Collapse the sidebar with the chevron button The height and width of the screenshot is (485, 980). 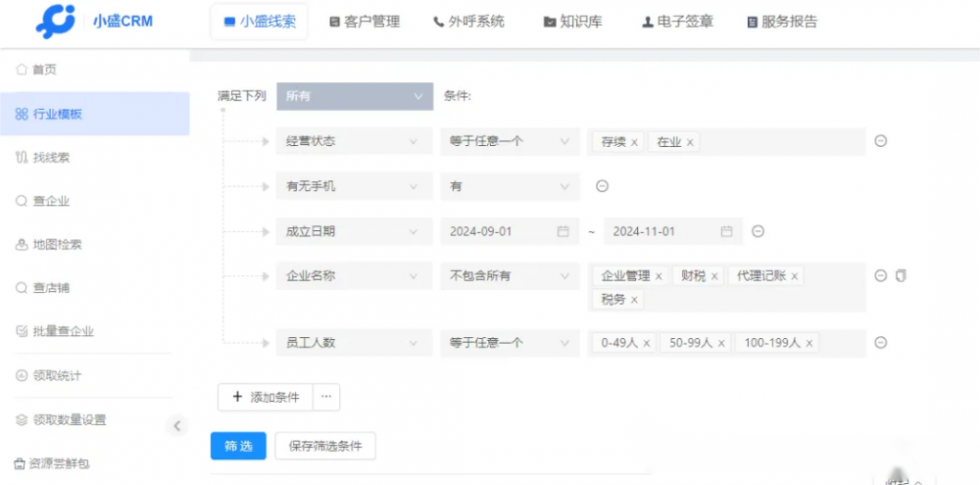(176, 426)
